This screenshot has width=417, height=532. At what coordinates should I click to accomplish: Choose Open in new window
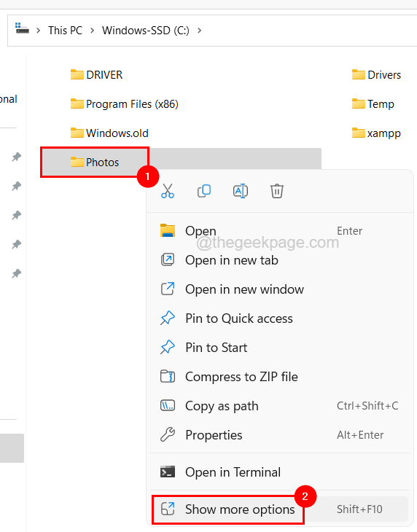click(x=278, y=289)
